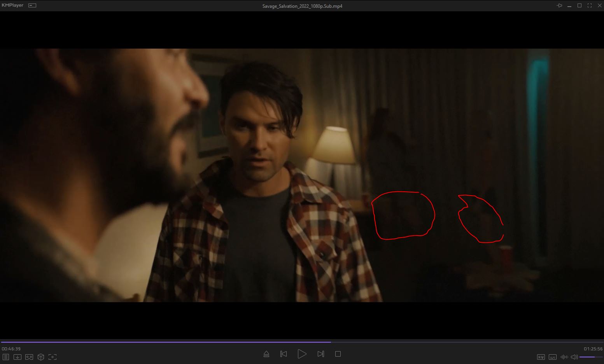Enable VR mode goggles icon
This screenshot has height=364, width=604.
[x=29, y=357]
